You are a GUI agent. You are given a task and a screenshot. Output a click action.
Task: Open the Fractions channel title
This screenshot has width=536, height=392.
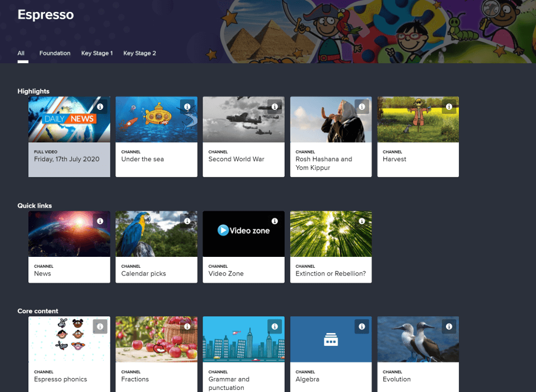click(x=135, y=379)
